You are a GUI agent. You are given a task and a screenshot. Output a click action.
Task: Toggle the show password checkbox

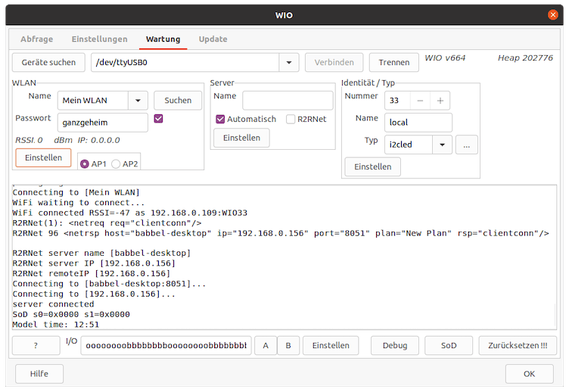click(x=158, y=118)
